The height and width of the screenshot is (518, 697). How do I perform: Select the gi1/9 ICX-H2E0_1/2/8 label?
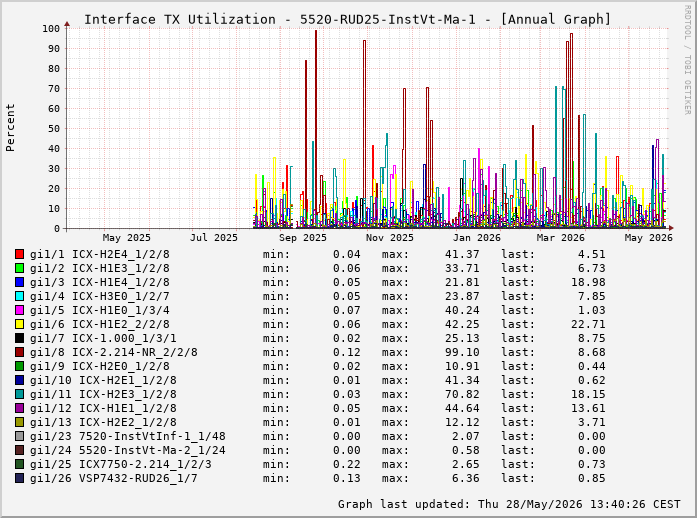pyautogui.click(x=100, y=366)
